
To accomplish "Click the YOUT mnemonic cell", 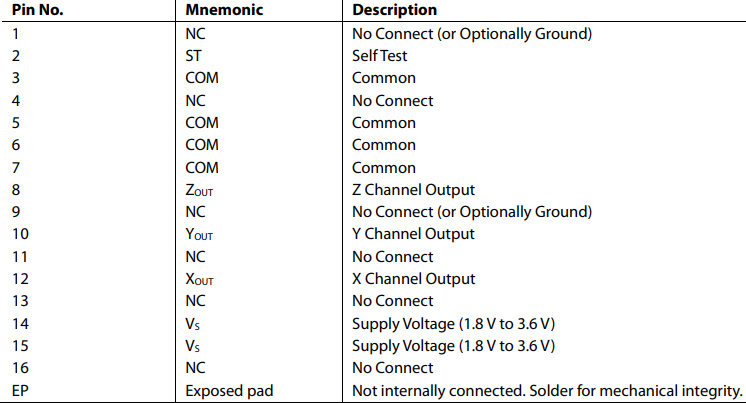I will 200,234.
